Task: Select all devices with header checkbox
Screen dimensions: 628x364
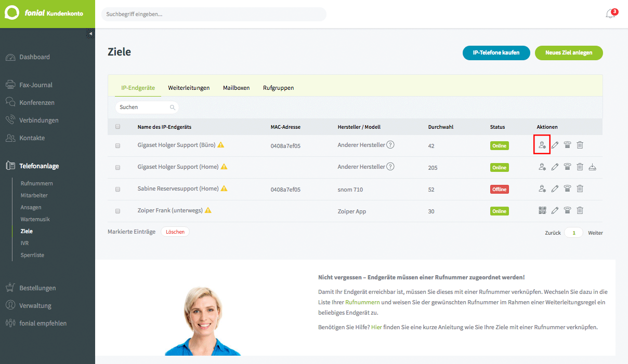Action: [117, 126]
